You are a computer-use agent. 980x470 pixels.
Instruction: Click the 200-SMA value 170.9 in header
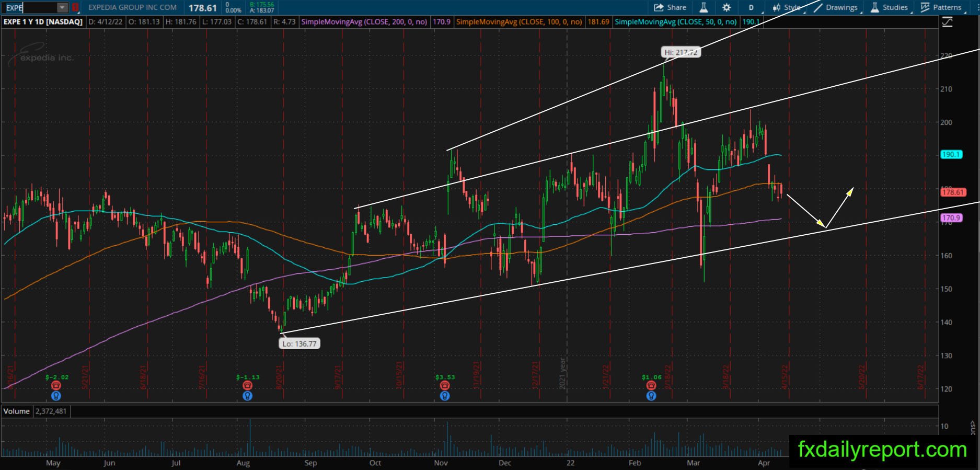442,22
